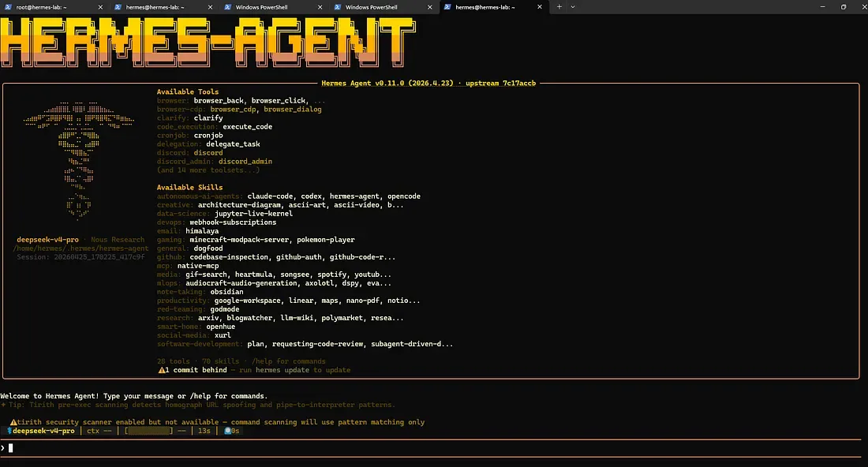Click 'hermes update' command text
This screenshot has width=868, height=467.
tap(282, 370)
